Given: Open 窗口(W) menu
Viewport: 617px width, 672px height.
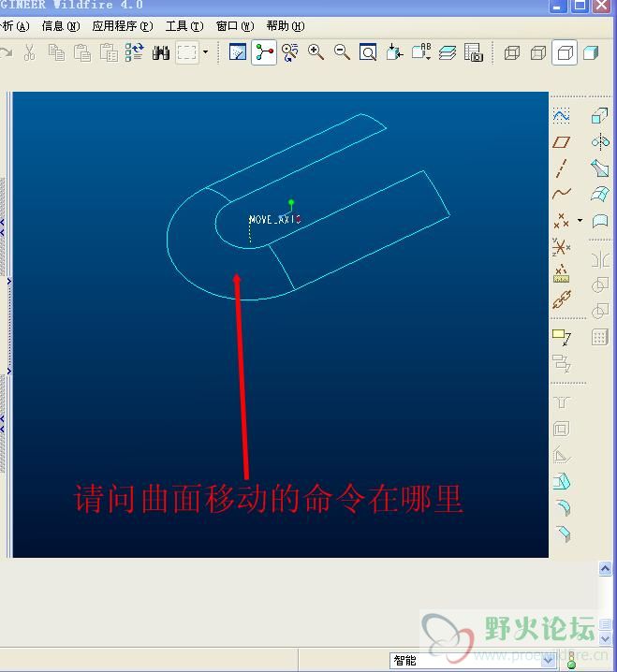Looking at the screenshot, I should [x=235, y=26].
